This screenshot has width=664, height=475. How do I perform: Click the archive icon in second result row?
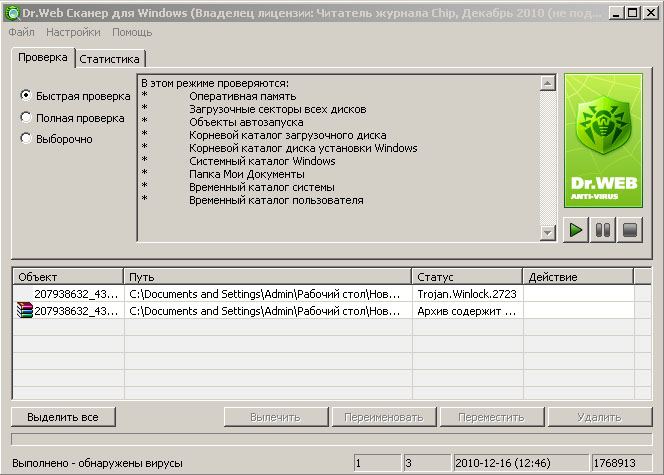[25, 311]
